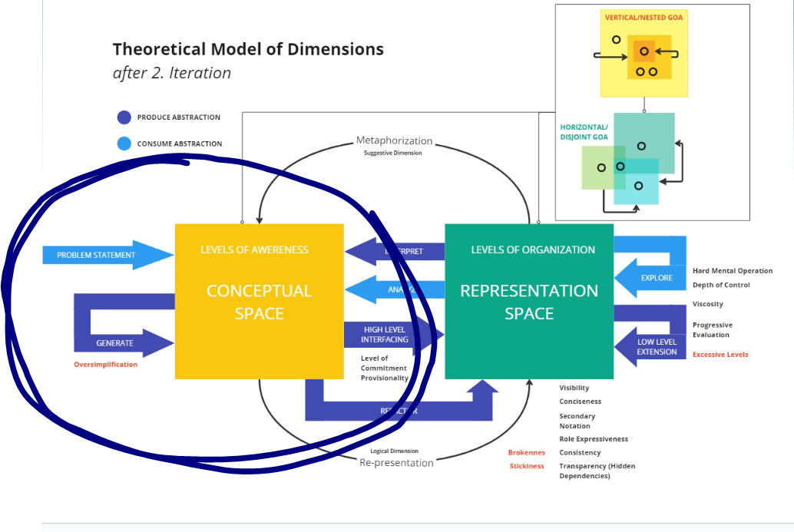794x532 pixels.
Task: Click the Explore arrow
Action: (651, 278)
